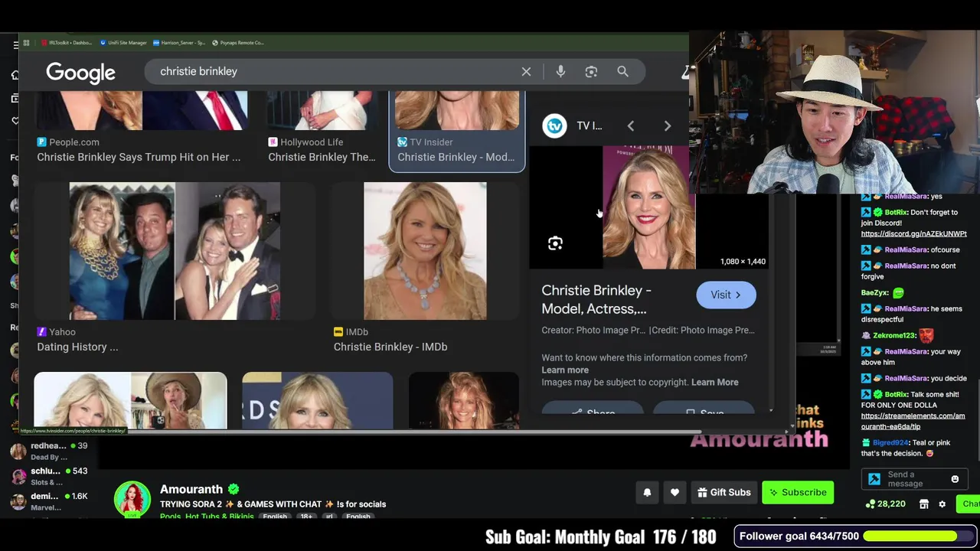Image resolution: width=980 pixels, height=551 pixels.
Task: Open the UniFi Site Manager bookmark
Action: click(x=123, y=43)
